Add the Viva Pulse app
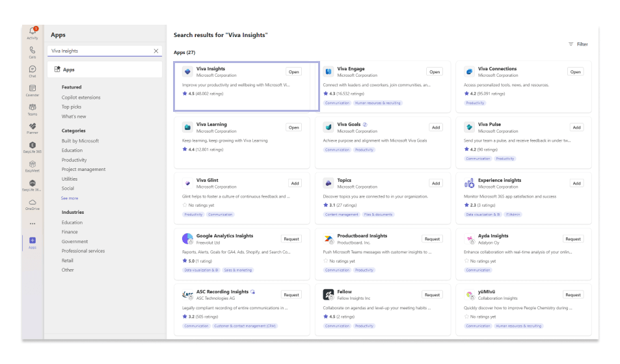The width and height of the screenshot is (620, 364). click(x=576, y=127)
